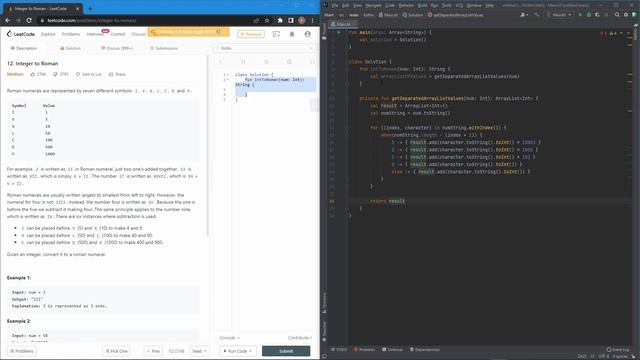The height and width of the screenshot is (360, 640).
Task: Open the Problems nav item
Action: [x=71, y=34]
